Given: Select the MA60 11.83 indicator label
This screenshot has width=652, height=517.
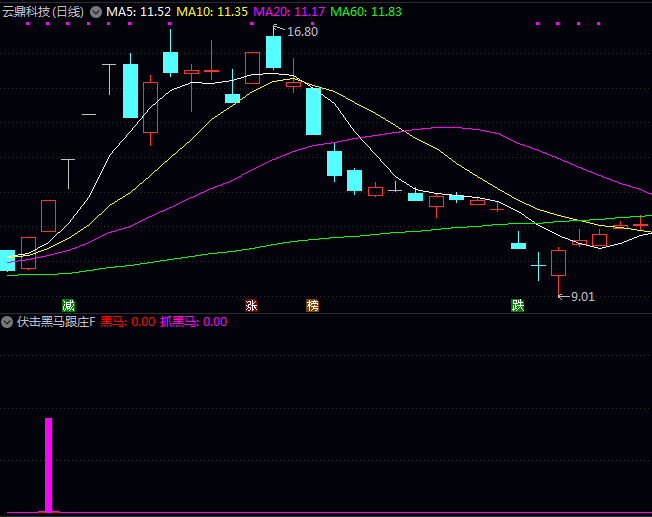Looking at the screenshot, I should point(366,12).
